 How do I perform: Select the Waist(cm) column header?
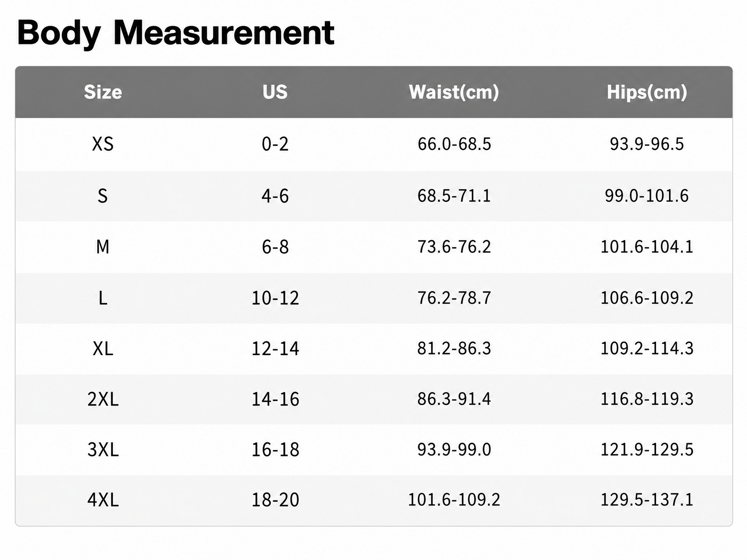click(x=454, y=92)
